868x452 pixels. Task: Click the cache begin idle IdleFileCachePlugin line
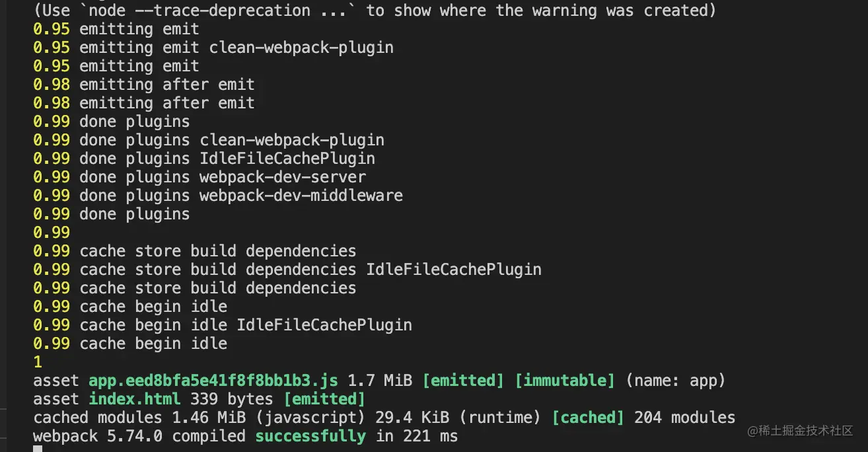[223, 325]
